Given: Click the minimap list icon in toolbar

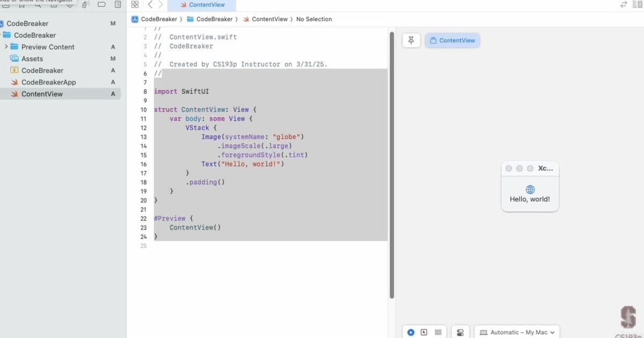Looking at the screenshot, I should (x=118, y=4).
